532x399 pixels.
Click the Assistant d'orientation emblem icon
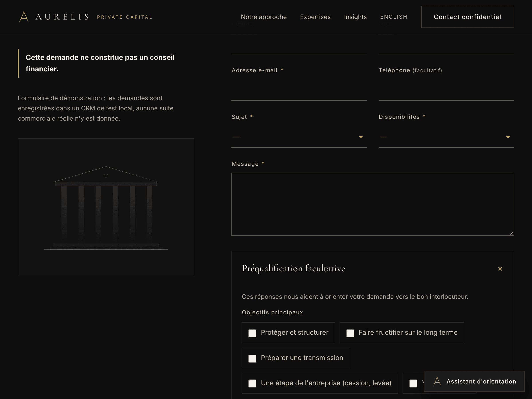[437, 381]
